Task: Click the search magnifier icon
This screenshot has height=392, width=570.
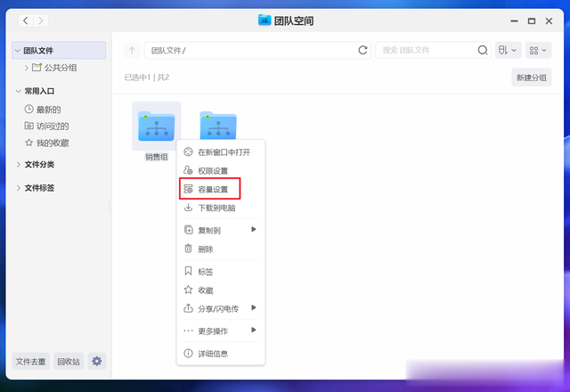Action: (x=483, y=50)
